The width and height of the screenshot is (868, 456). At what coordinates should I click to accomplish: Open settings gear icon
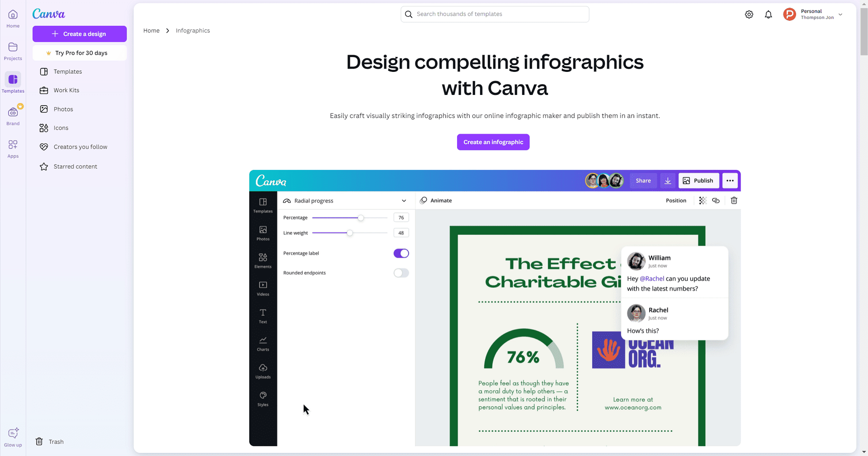pyautogui.click(x=749, y=14)
